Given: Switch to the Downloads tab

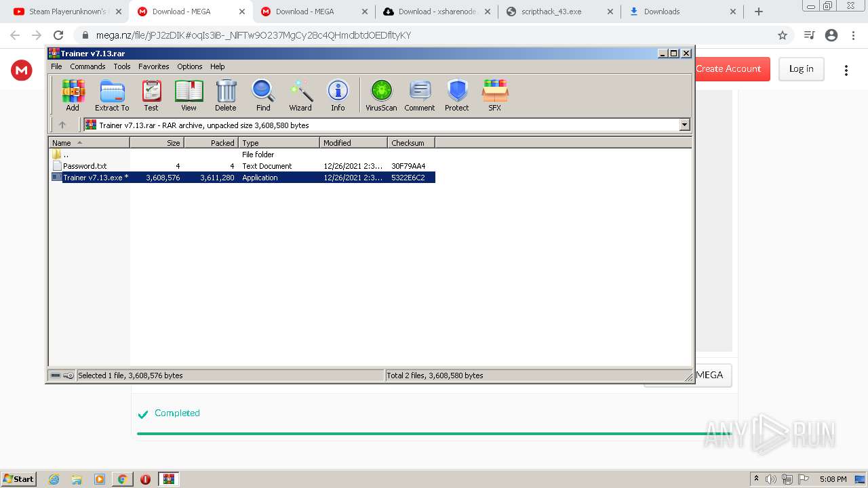Looking at the screenshot, I should click(682, 12).
